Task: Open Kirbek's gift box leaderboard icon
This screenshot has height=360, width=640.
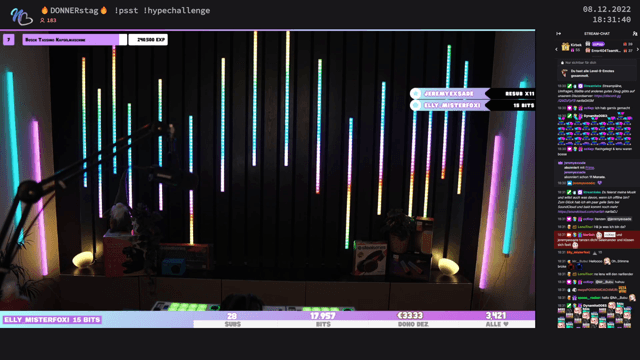Action: tap(565, 47)
